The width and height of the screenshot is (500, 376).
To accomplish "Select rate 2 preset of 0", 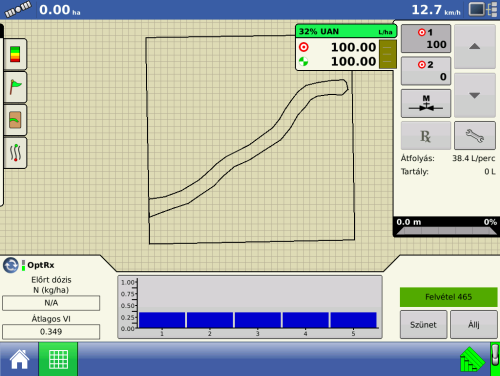I will pos(426,71).
